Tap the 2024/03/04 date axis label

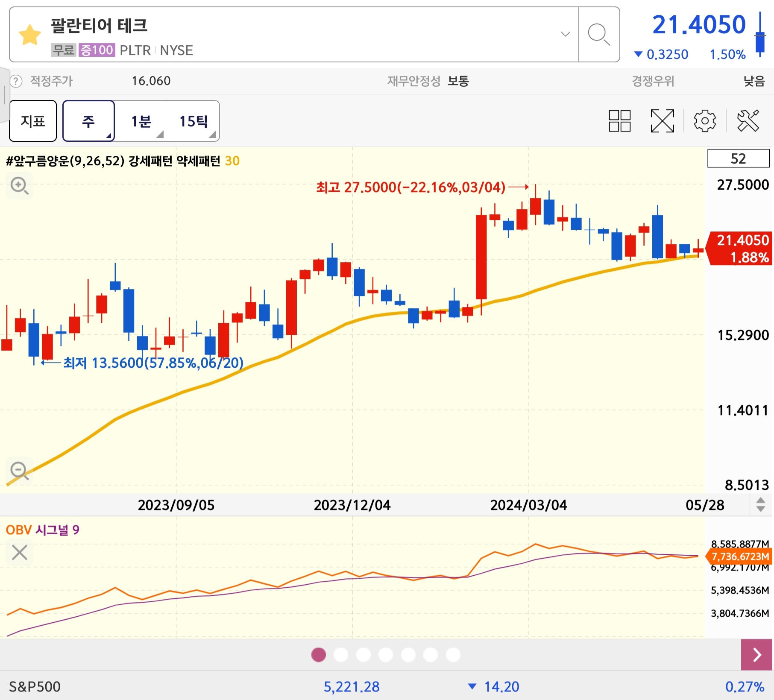[528, 505]
